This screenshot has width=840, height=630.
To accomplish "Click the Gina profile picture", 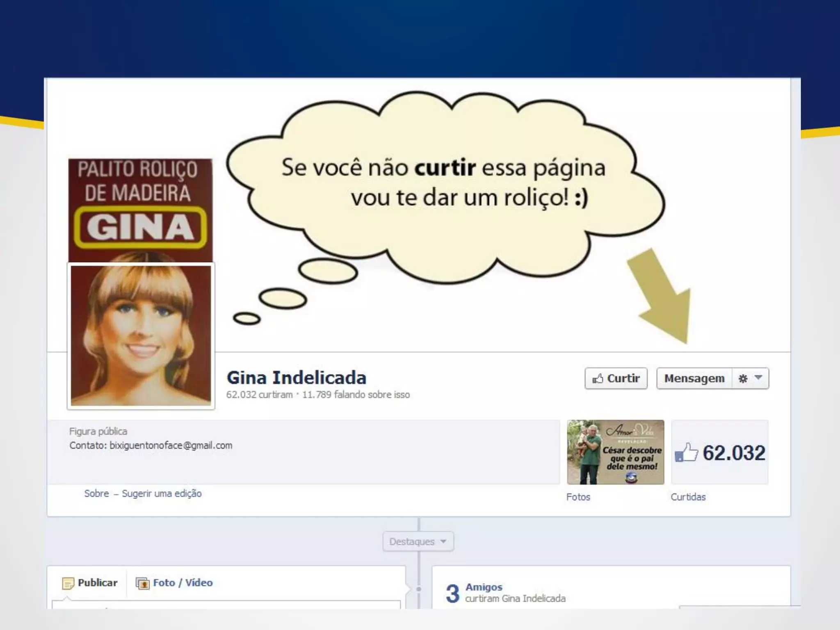I will click(x=141, y=336).
